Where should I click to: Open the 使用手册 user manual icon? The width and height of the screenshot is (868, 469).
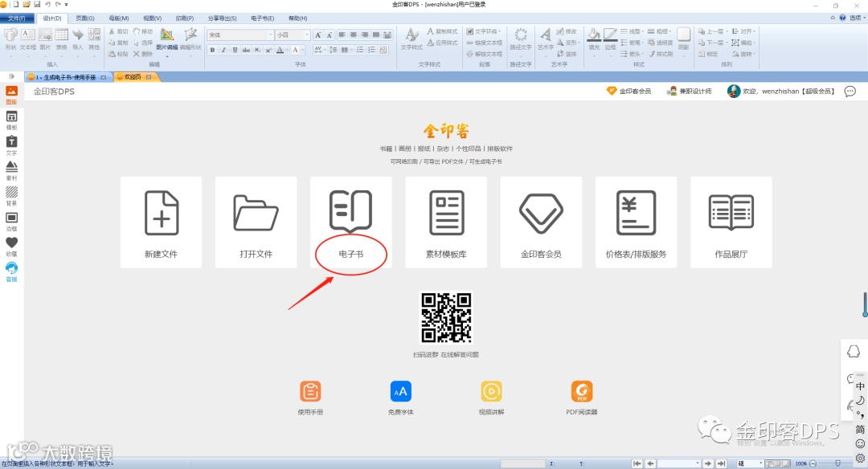pos(310,397)
